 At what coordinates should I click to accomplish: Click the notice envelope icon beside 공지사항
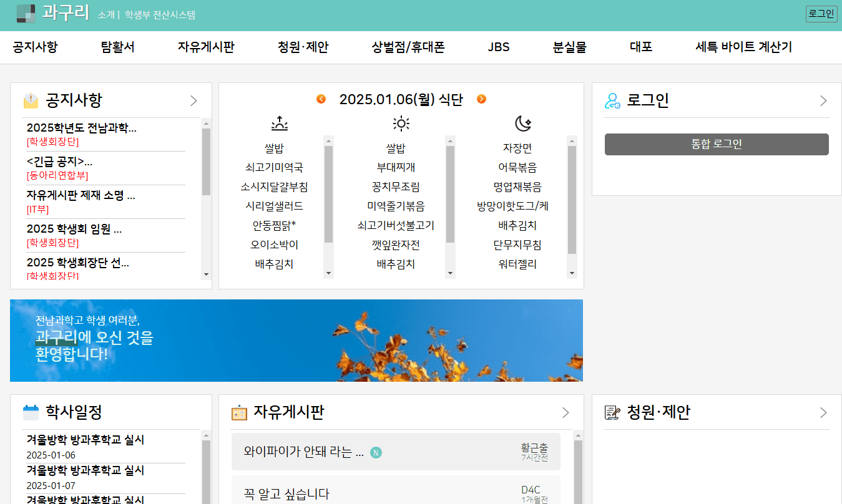(31, 100)
